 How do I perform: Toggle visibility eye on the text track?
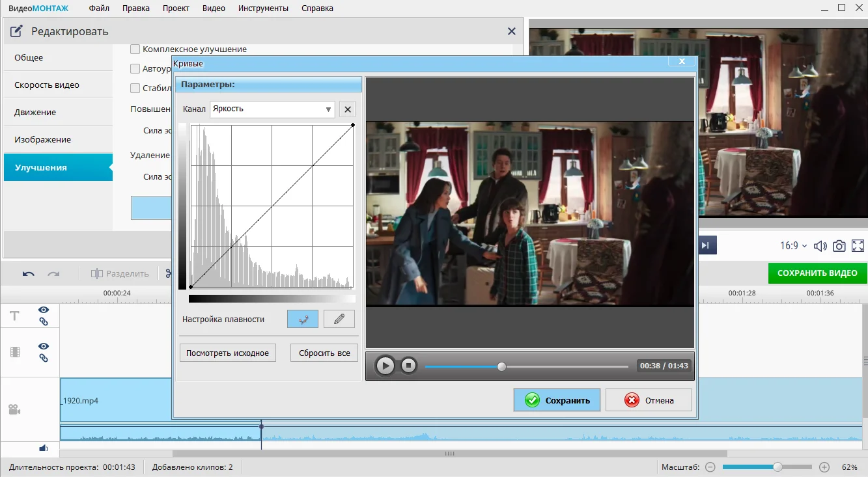pos(44,310)
